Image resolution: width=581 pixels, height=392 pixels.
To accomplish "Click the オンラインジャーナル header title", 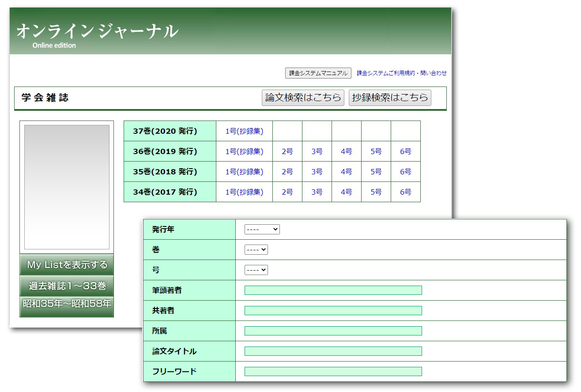I will point(98,31).
